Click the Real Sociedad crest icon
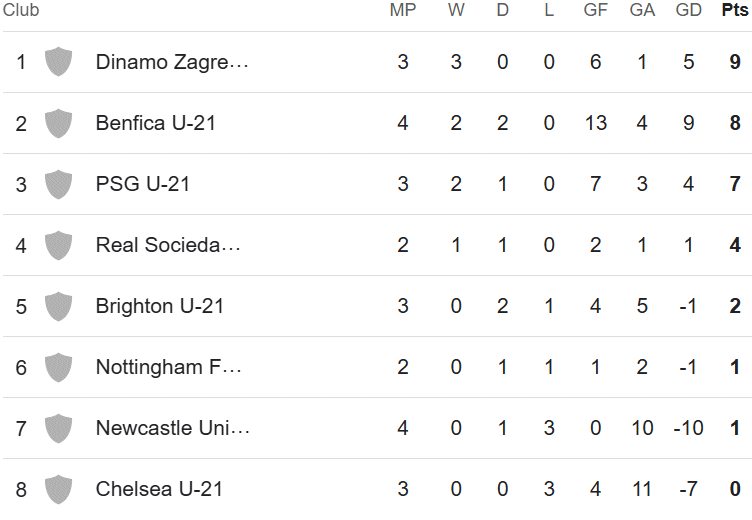 pyautogui.click(x=59, y=245)
